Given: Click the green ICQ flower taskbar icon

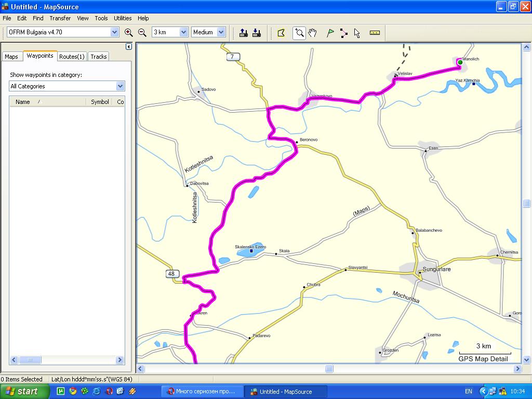Looking at the screenshot, I should 85,391.
